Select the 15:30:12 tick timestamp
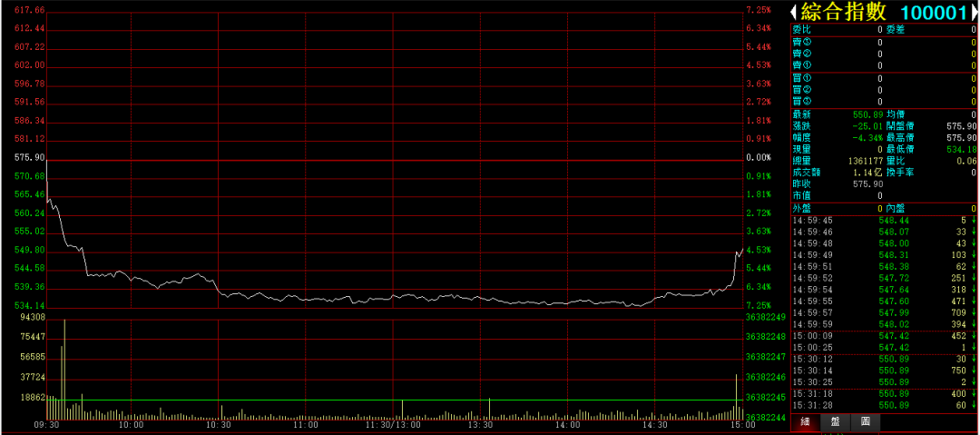This screenshot has height=435, width=980. pyautogui.click(x=812, y=359)
